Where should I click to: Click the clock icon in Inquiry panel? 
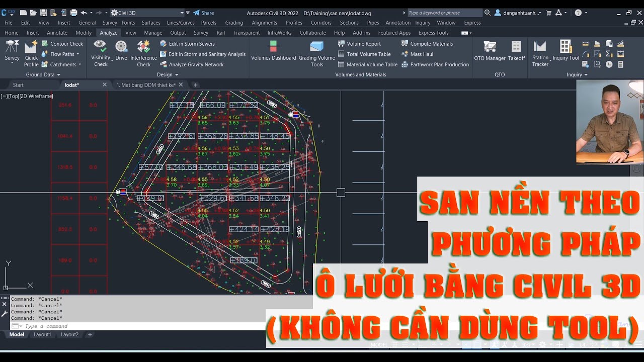609,64
